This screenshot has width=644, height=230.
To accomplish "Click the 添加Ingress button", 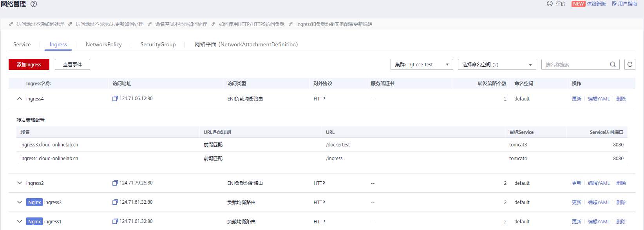I will pos(29,64).
